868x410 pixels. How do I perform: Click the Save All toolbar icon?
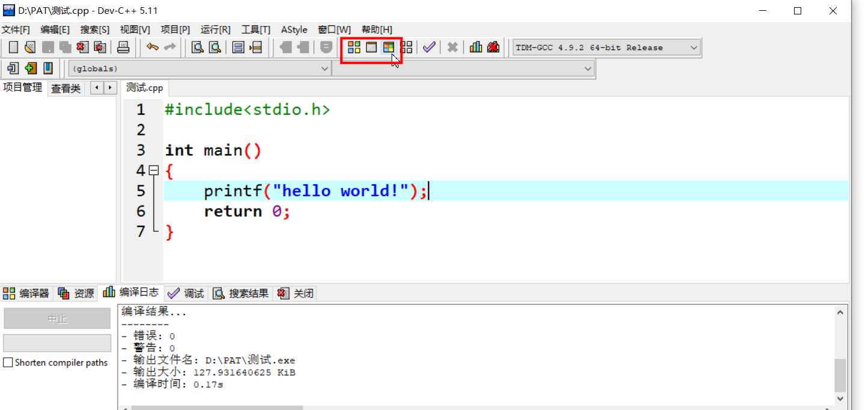(65, 47)
